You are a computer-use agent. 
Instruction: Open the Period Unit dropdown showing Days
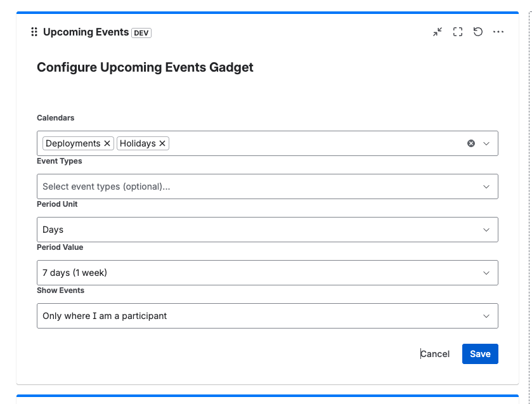pos(487,230)
